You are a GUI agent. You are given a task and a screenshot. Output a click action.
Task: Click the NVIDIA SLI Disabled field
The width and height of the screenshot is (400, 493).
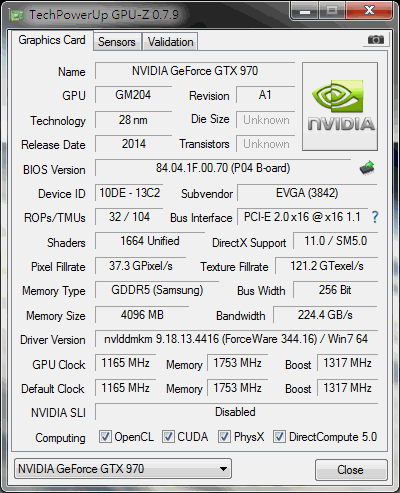point(236,412)
